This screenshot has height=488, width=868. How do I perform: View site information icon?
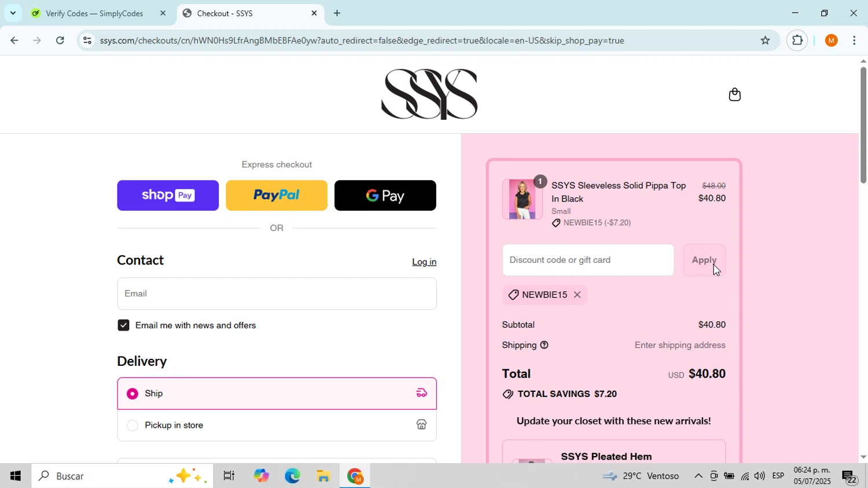tap(87, 41)
